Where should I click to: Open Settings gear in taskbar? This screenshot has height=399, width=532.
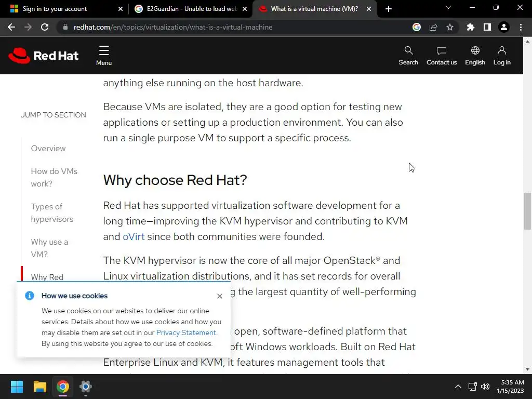[86, 387]
